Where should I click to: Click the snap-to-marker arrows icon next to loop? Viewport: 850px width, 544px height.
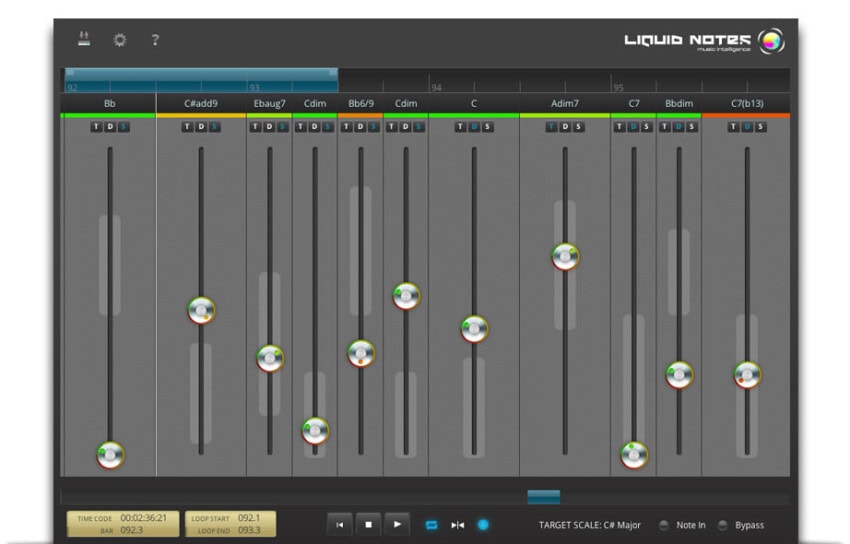[458, 525]
